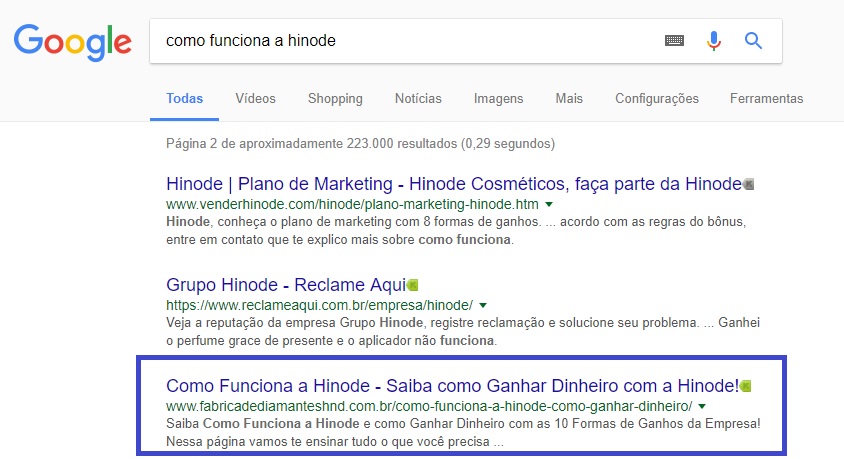Click 'Página 2 de aproximadamente 223.000 resultados' text
844x459 pixels.
360,144
